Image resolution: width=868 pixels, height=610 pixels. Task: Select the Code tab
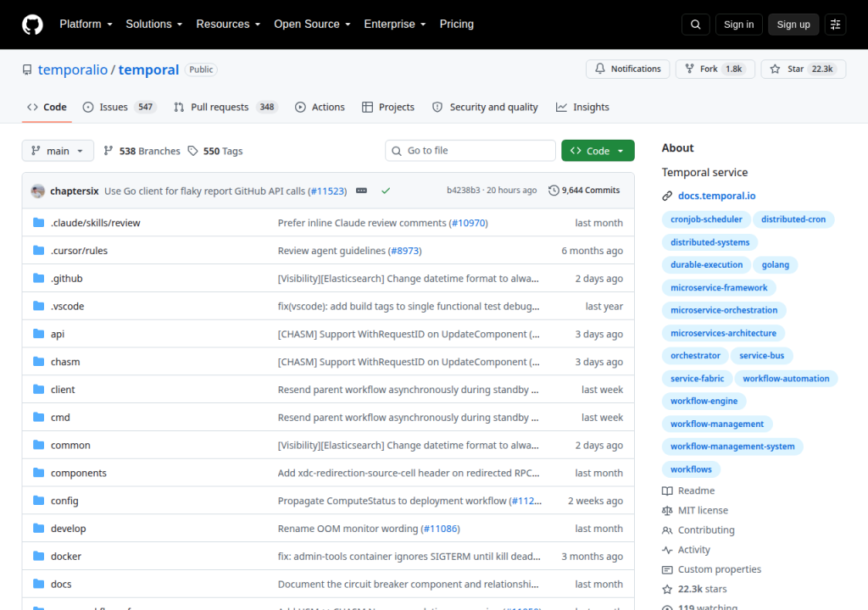click(47, 107)
